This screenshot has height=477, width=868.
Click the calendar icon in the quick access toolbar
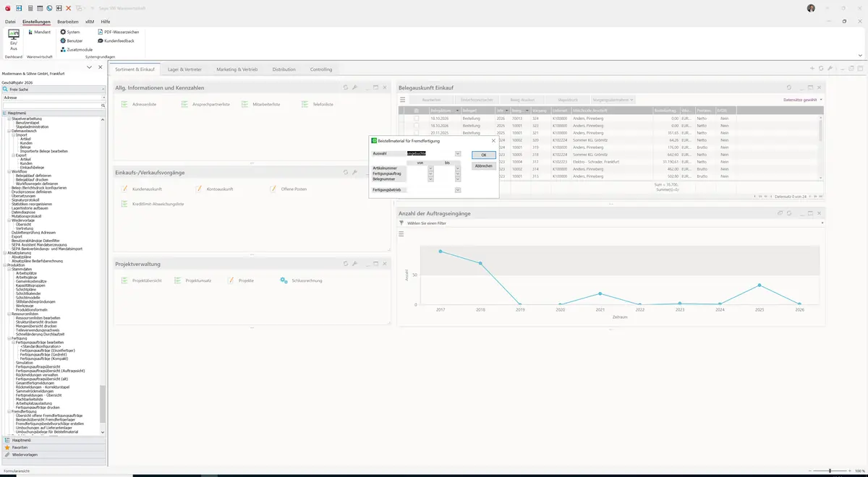40,8
